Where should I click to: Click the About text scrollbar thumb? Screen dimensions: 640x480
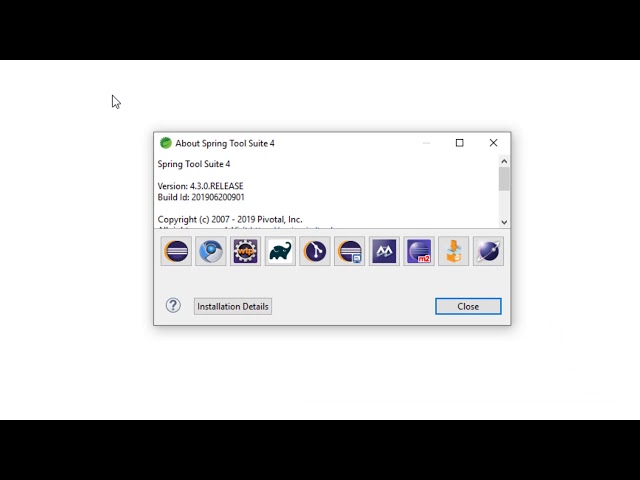tap(504, 179)
